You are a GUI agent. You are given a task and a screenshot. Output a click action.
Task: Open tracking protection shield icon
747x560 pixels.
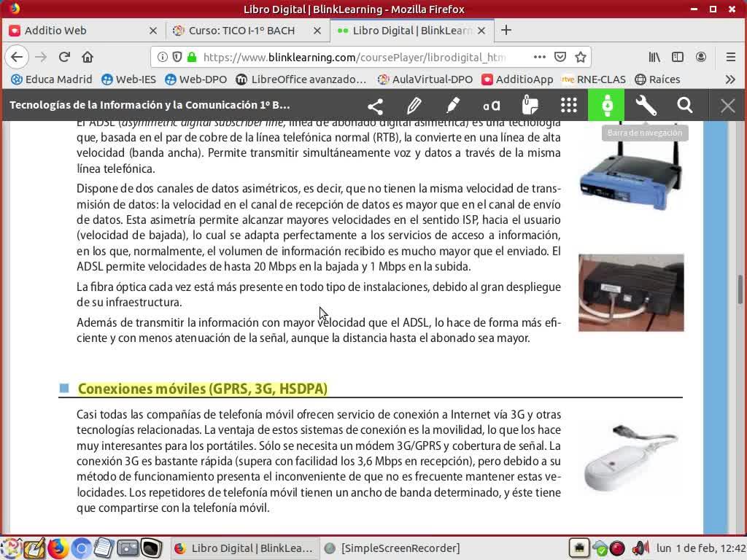click(177, 57)
